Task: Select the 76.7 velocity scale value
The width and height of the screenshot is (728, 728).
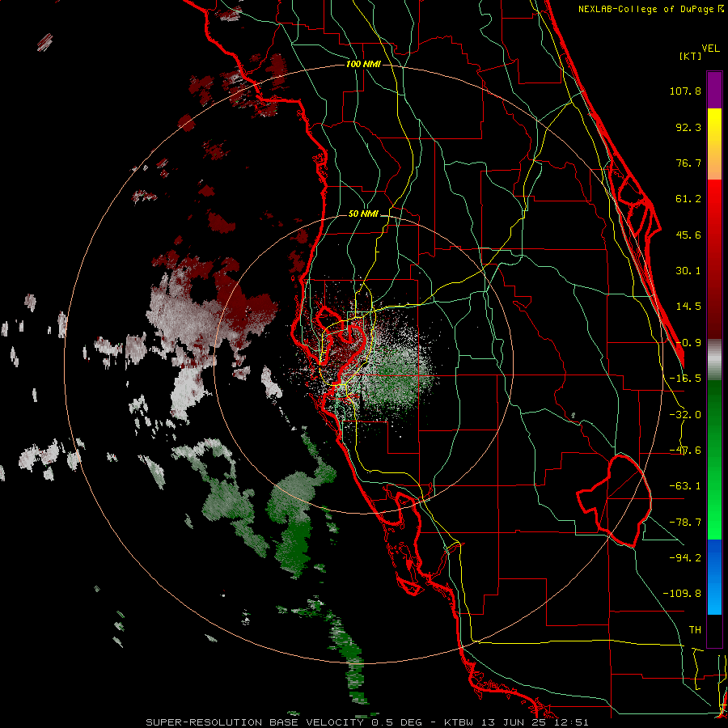Action: coord(688,163)
